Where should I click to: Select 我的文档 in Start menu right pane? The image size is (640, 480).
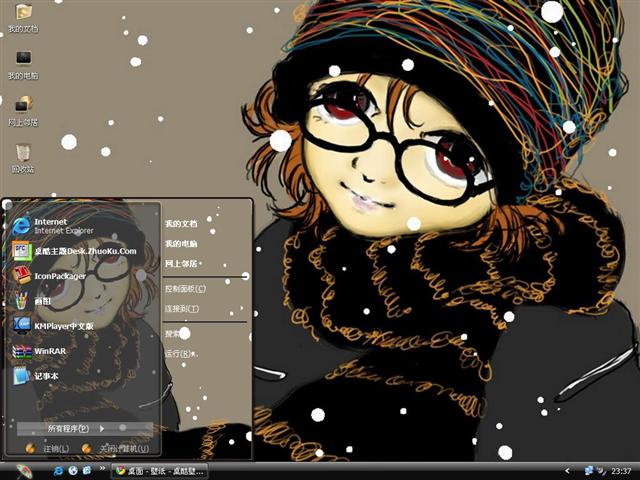tap(181, 224)
